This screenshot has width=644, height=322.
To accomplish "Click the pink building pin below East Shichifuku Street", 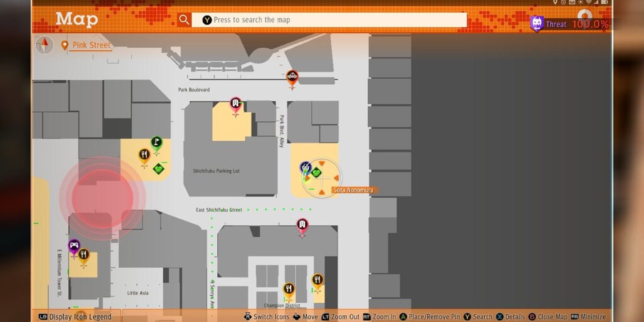I will (x=302, y=224).
